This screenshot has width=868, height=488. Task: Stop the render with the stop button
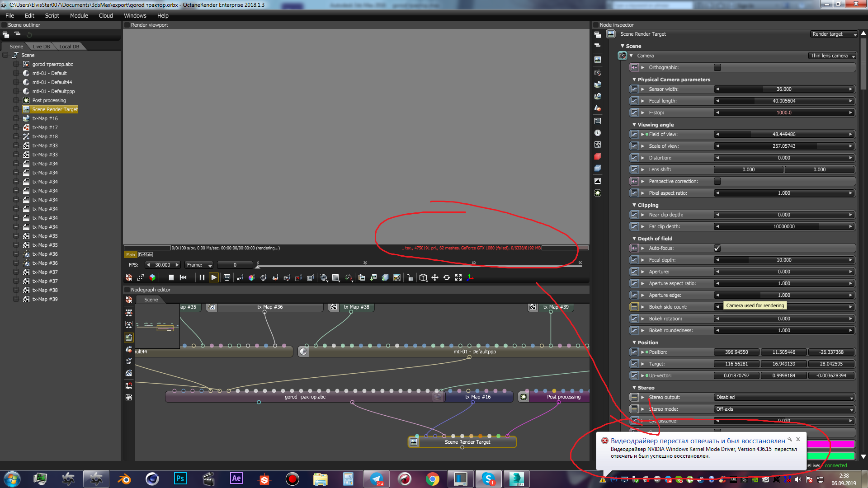171,277
